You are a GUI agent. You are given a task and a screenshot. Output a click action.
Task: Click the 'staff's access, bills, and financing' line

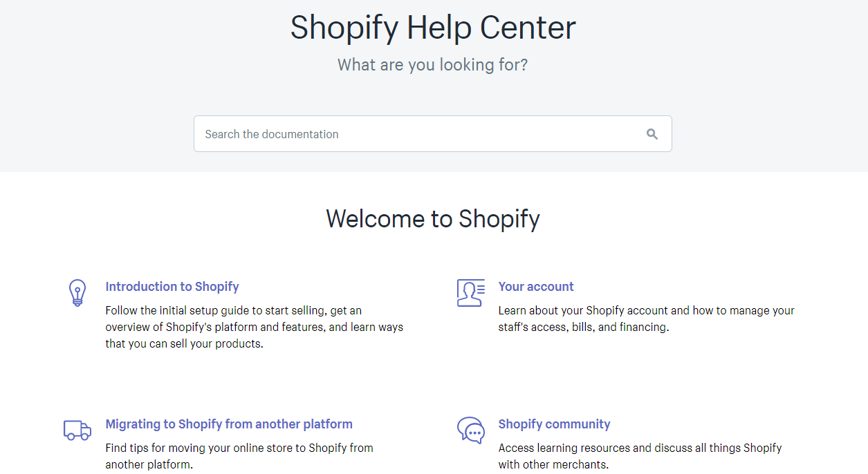point(583,328)
